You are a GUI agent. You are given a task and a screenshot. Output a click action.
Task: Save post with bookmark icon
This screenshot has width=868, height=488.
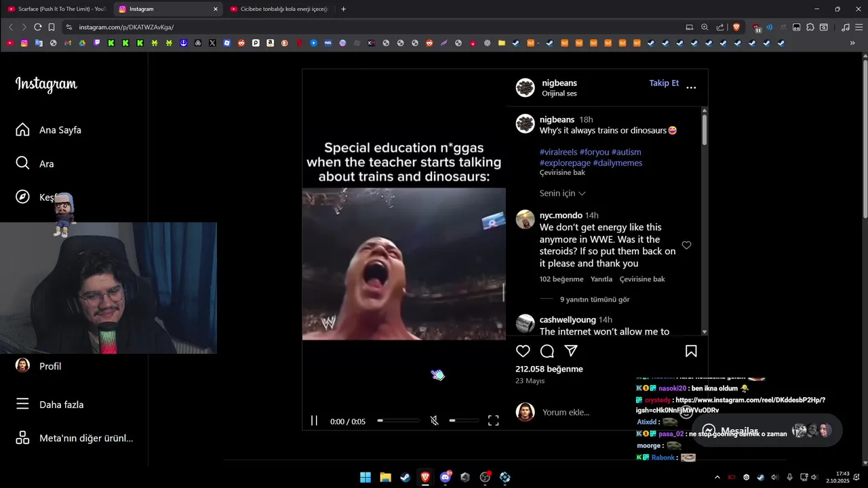pyautogui.click(x=691, y=351)
